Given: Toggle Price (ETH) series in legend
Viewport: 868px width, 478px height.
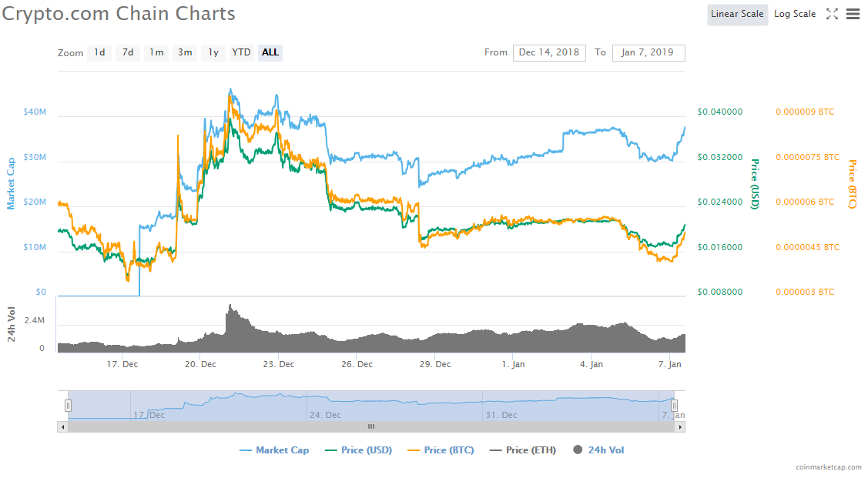Looking at the screenshot, I should [523, 450].
